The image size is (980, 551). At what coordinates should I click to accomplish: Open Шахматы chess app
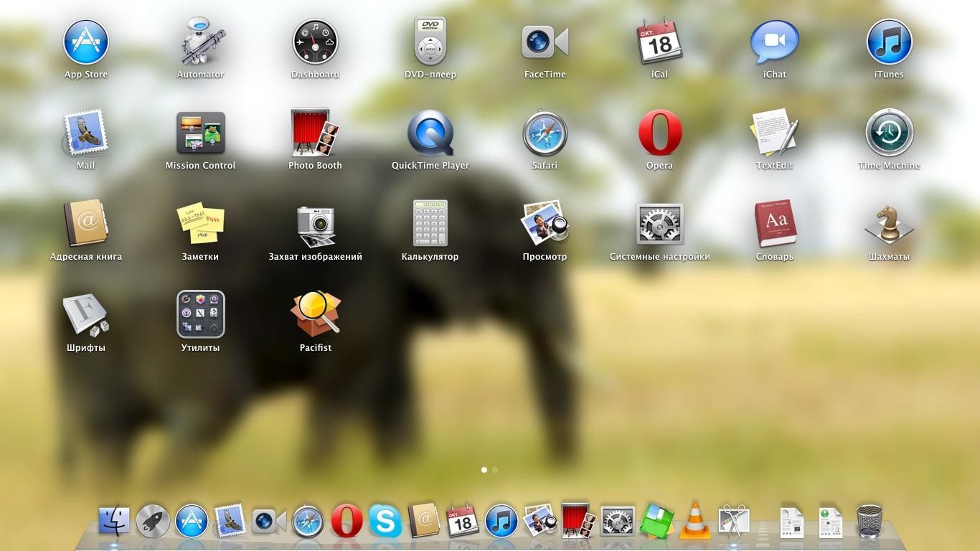click(x=890, y=224)
